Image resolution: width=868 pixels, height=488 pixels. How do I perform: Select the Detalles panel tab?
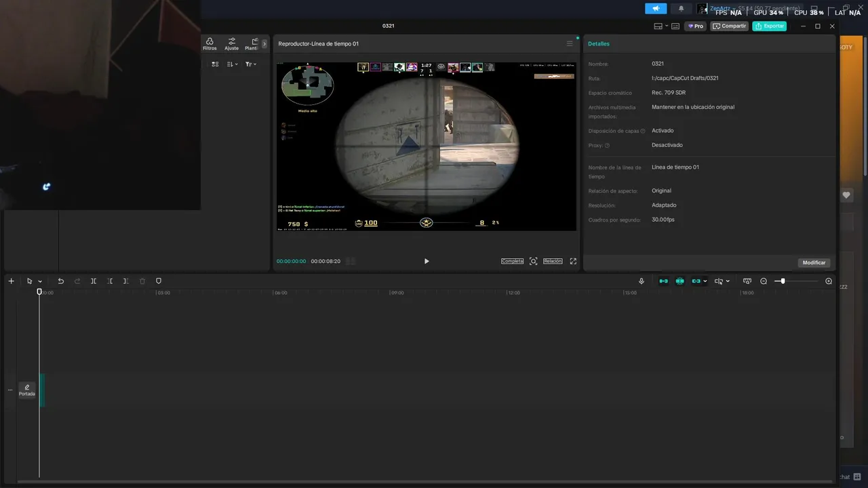[599, 43]
